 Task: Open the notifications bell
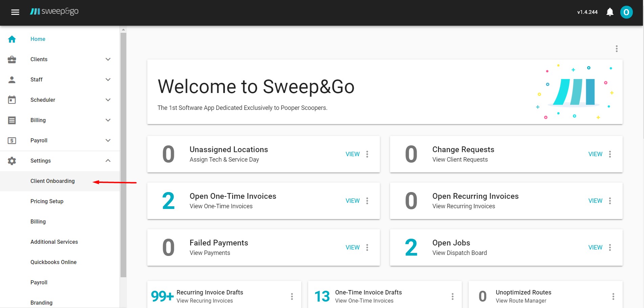(x=610, y=12)
